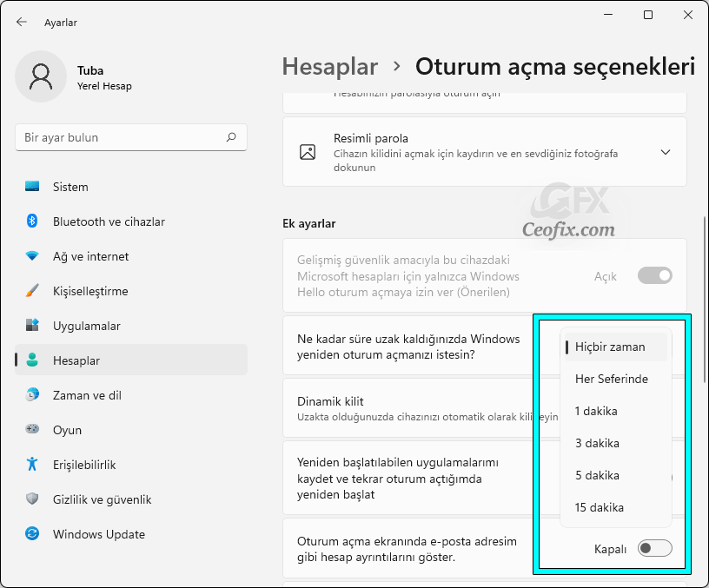This screenshot has width=709, height=588.
Task: Click the Ek ayarlar heading
Action: [308, 224]
